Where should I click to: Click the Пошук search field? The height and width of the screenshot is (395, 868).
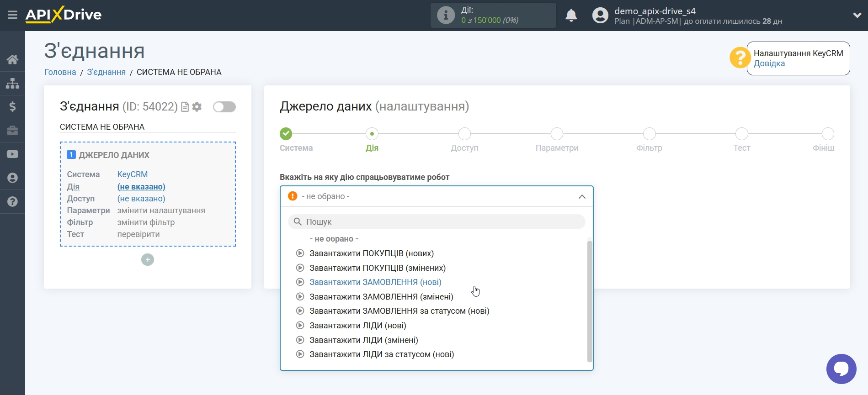pyautogui.click(x=437, y=222)
